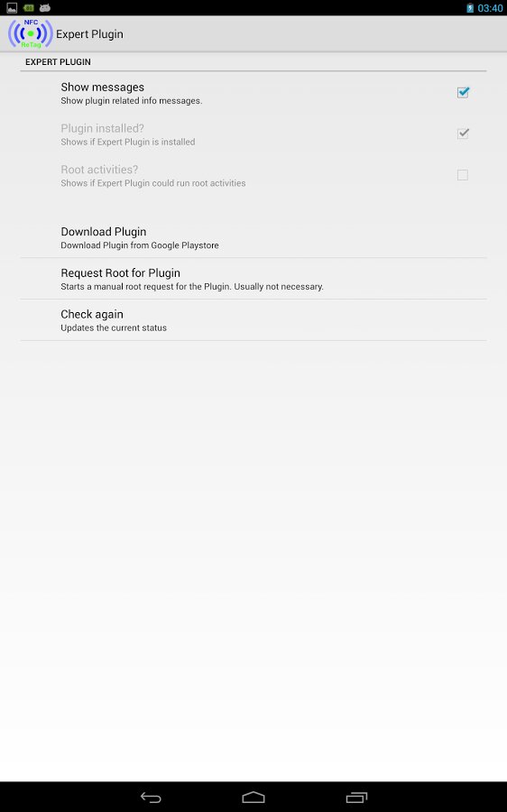Open the recent apps overview icon
Image resolution: width=507 pixels, height=812 pixels.
(x=356, y=797)
